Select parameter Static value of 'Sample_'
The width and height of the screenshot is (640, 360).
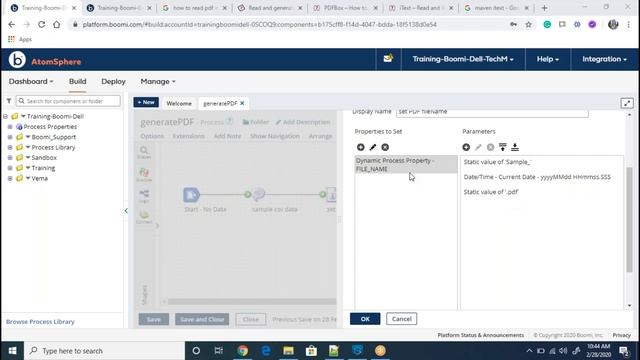(497, 162)
